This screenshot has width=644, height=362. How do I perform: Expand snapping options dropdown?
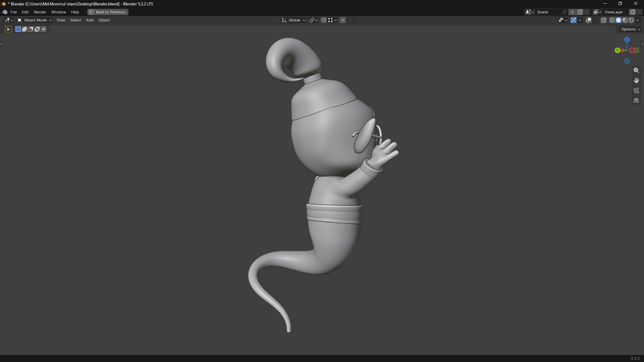[332, 20]
